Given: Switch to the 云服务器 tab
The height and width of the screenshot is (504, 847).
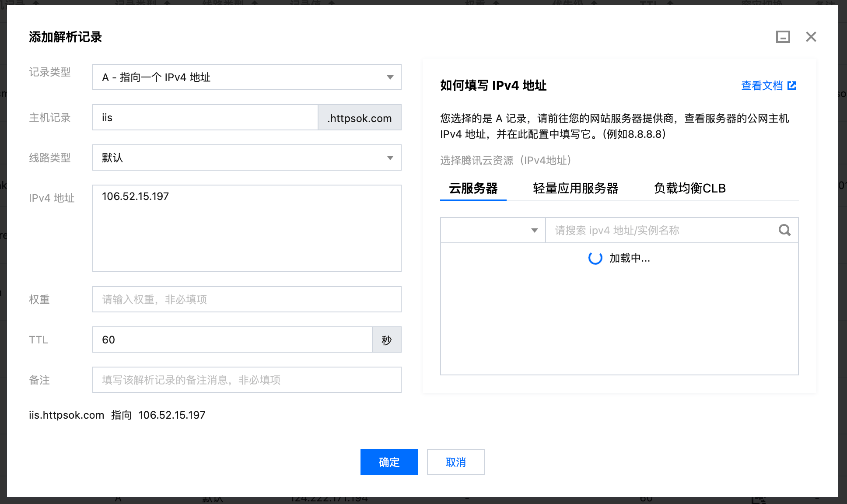Looking at the screenshot, I should tap(473, 189).
